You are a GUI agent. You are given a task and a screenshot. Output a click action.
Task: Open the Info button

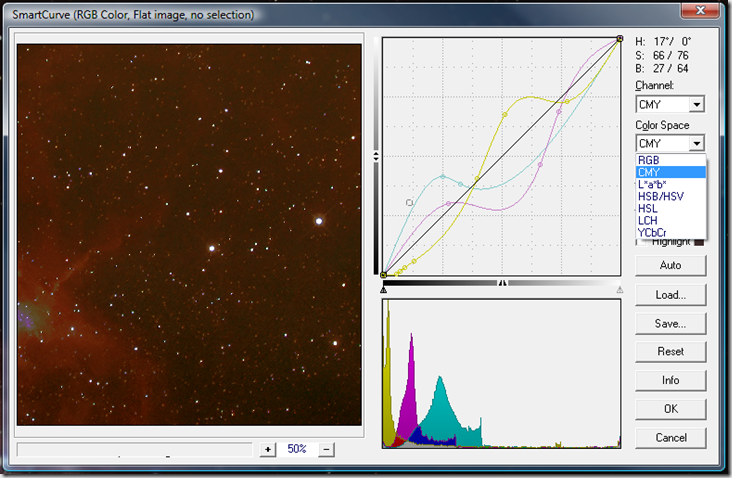click(x=670, y=380)
